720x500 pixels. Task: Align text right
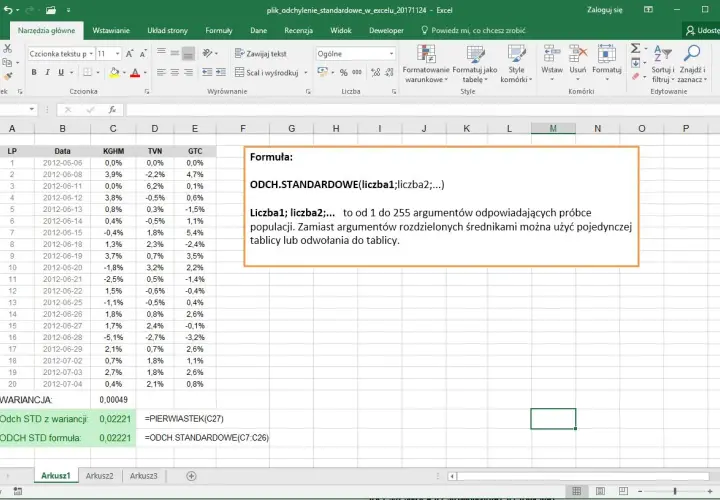click(x=188, y=73)
